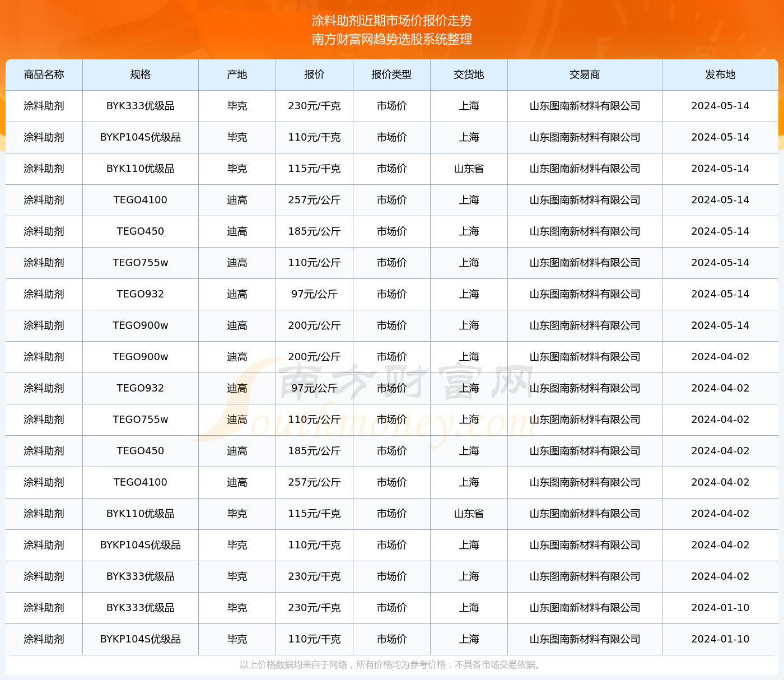Click TEGO755w in the 2024-04-02 row

(x=141, y=420)
